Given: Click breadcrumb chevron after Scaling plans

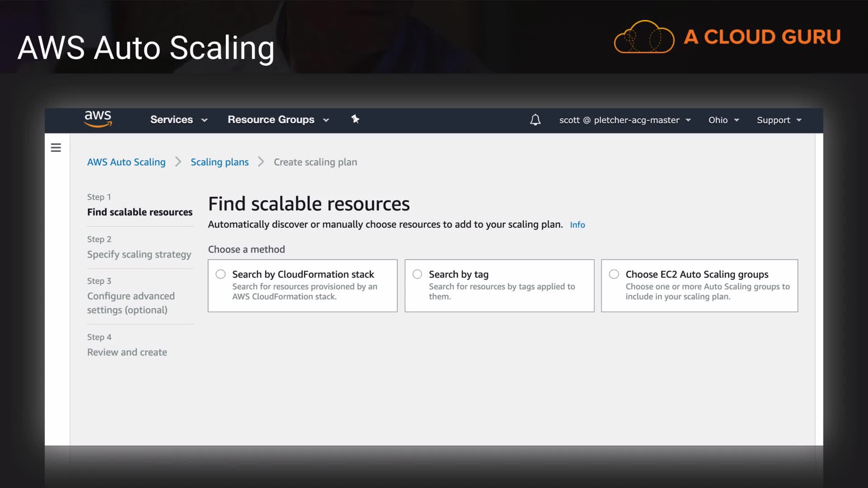Looking at the screenshot, I should [261, 162].
